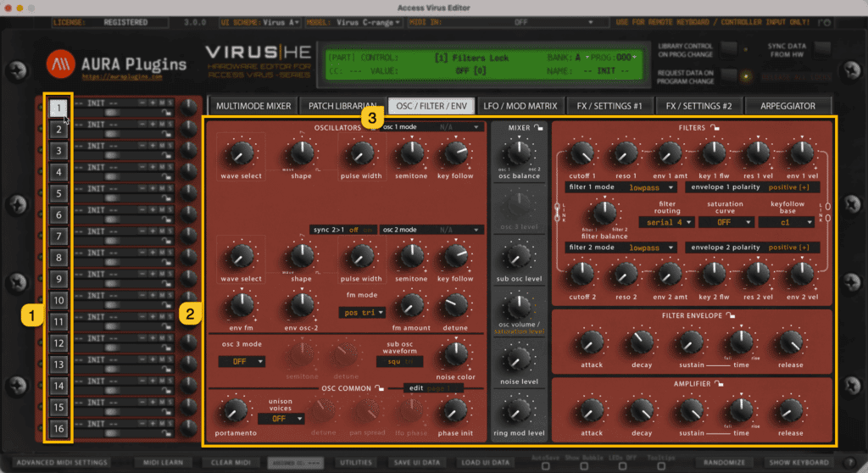Click the Utilities button
This screenshot has height=473, width=868.
tap(356, 463)
